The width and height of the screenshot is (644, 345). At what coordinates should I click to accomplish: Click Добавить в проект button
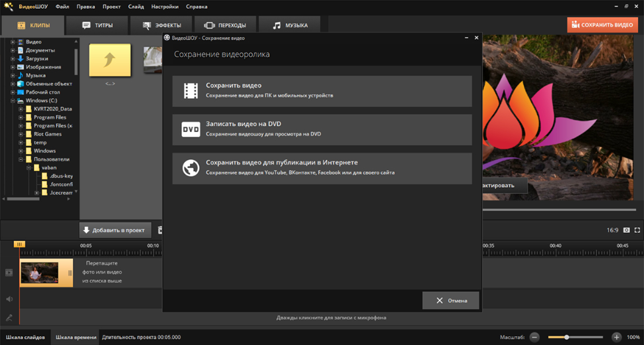115,230
